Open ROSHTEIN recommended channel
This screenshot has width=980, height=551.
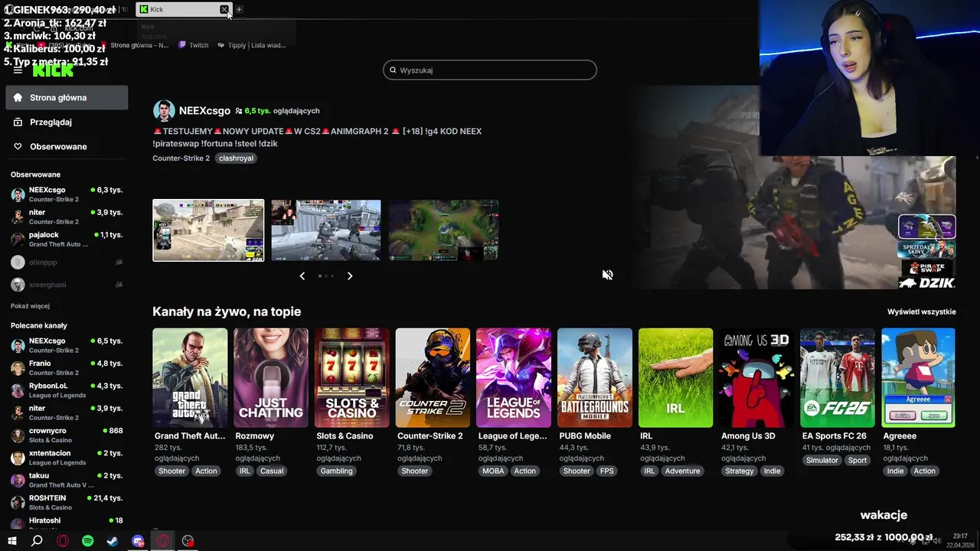click(x=67, y=503)
